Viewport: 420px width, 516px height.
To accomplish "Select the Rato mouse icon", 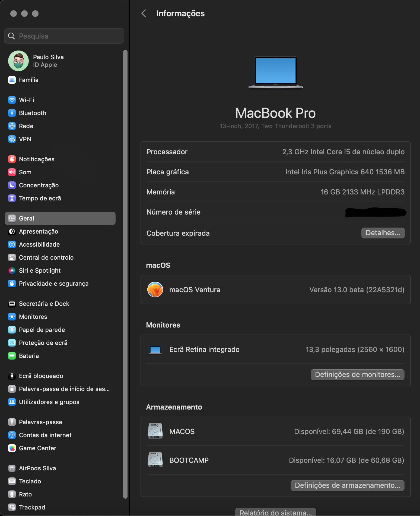I will point(12,494).
